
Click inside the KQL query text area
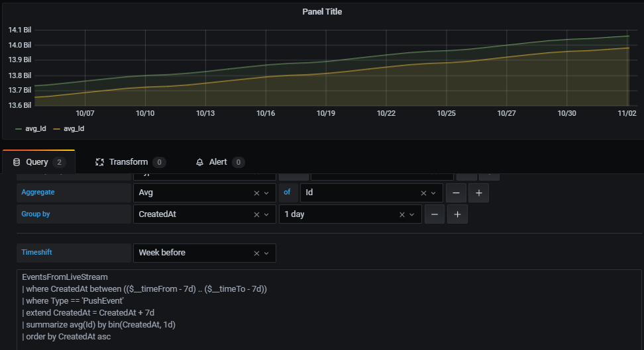click(329, 310)
